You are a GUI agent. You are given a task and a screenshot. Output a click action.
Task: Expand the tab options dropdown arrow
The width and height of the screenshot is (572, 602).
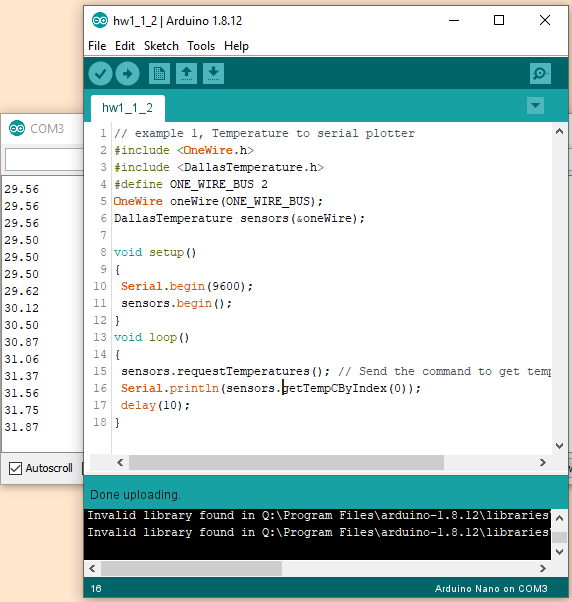point(536,106)
